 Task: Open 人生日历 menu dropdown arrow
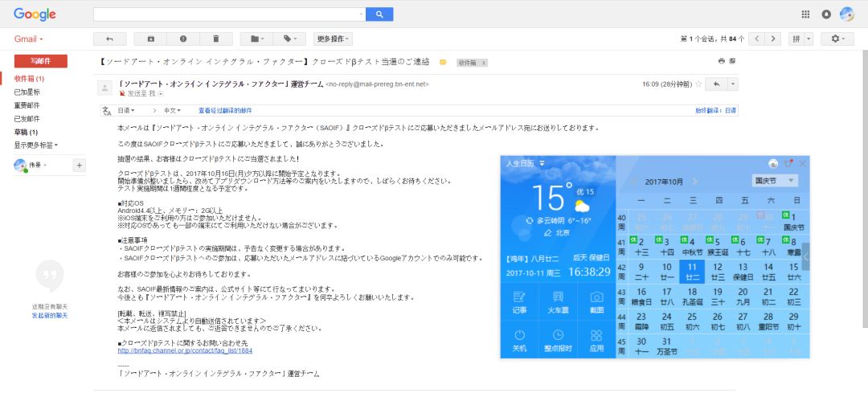tap(542, 163)
